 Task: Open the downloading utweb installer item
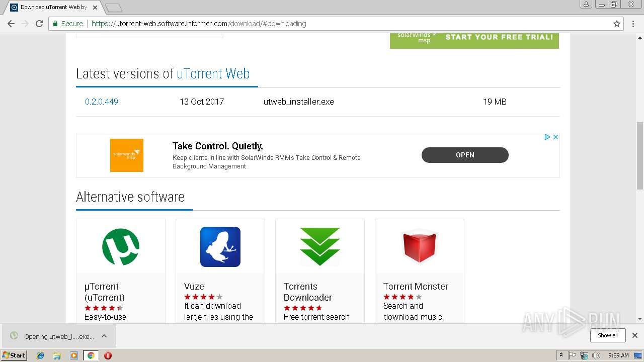click(x=53, y=336)
